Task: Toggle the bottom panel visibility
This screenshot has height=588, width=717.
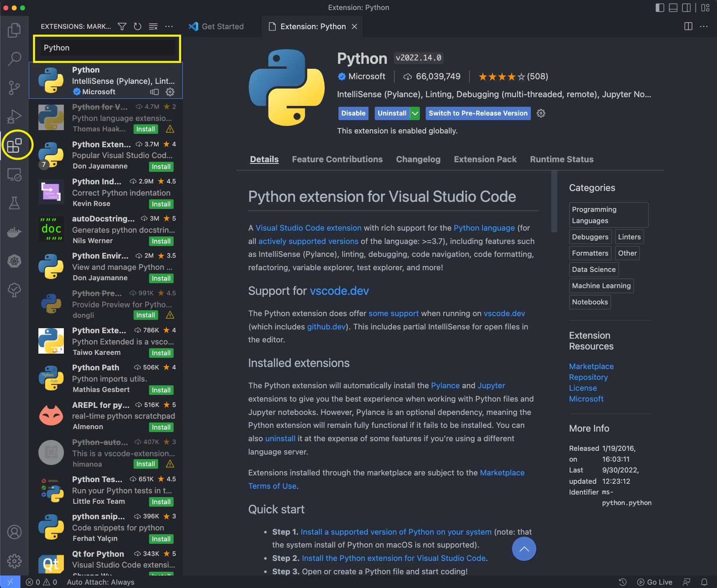Action: (x=673, y=8)
